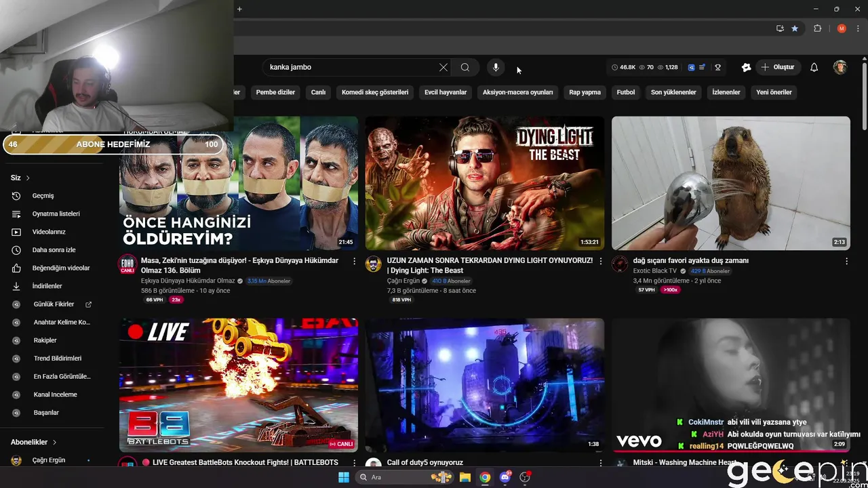This screenshot has width=868, height=488.
Task: Open the marmot shower video thumbnail
Action: pyautogui.click(x=731, y=183)
